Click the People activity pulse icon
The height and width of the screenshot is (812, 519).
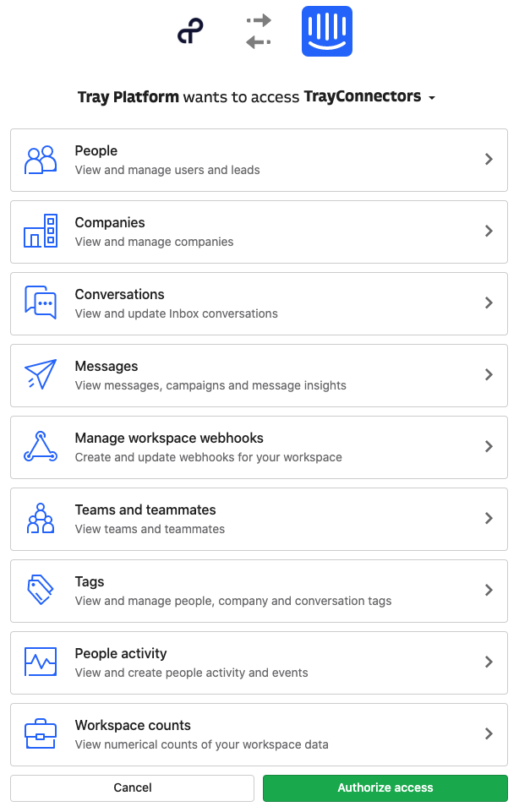pos(41,662)
